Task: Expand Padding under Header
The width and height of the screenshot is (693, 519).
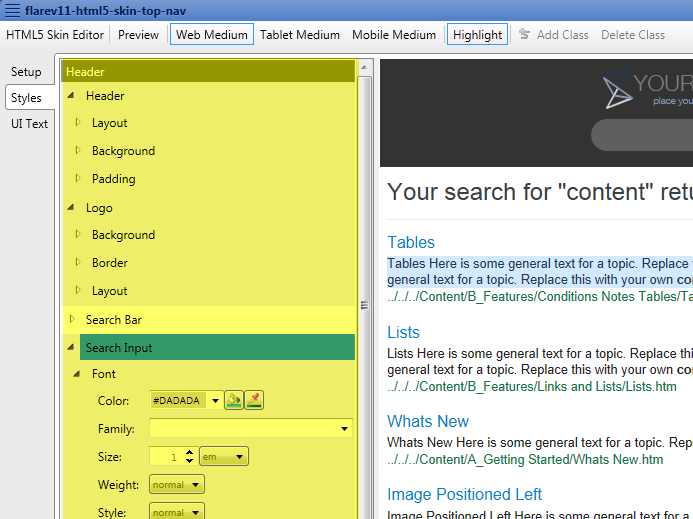Action: [x=79, y=179]
